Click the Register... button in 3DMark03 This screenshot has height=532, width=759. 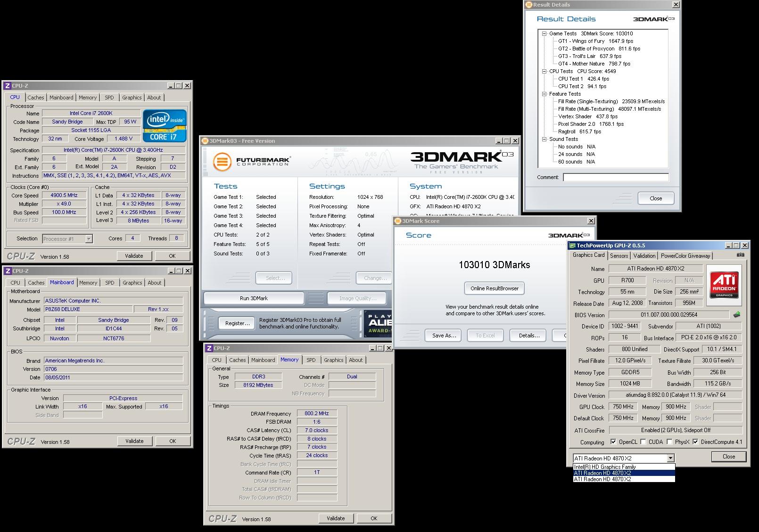coord(237,323)
